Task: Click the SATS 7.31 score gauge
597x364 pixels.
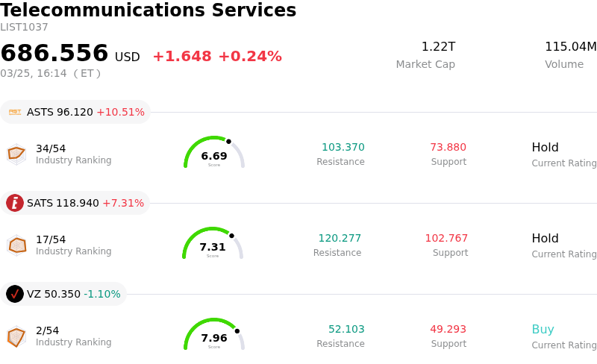Action: 213,244
